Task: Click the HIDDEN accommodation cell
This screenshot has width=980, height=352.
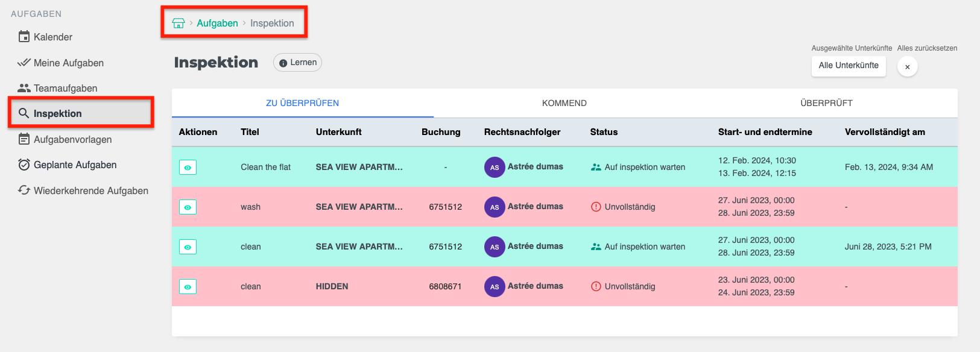Action: [x=332, y=286]
